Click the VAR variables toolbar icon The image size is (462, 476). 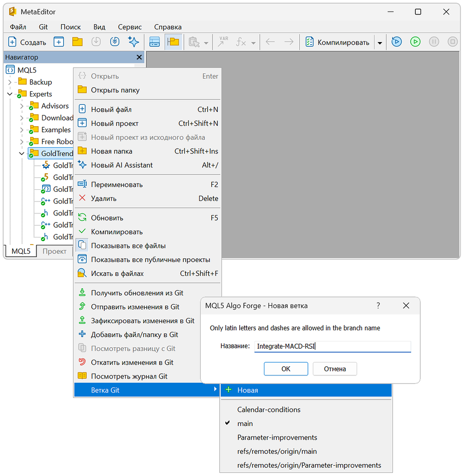(223, 42)
